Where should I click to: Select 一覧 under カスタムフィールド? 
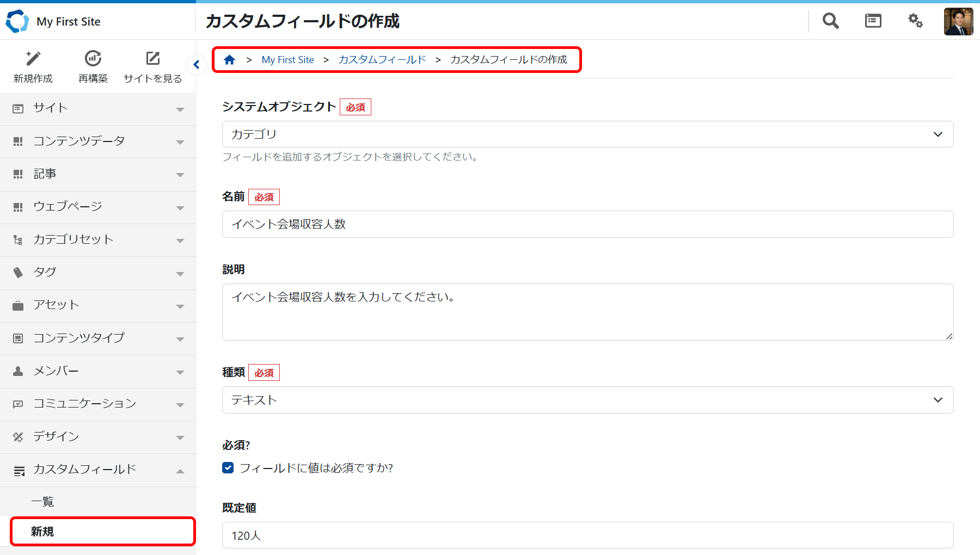42,502
